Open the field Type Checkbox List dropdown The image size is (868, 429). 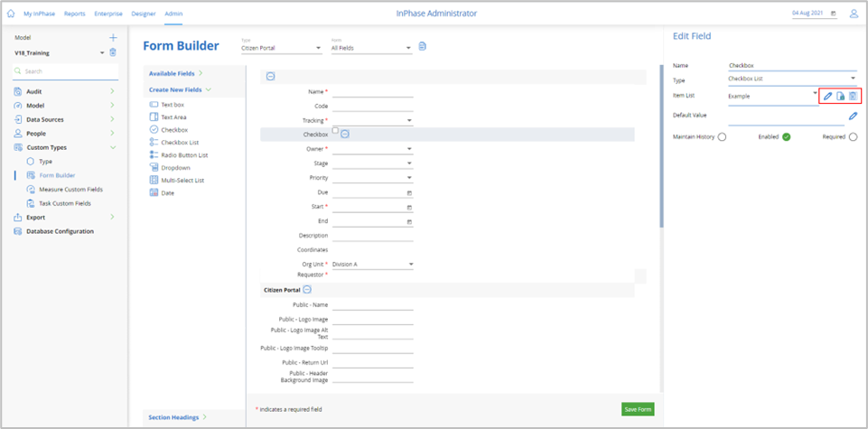pos(792,79)
